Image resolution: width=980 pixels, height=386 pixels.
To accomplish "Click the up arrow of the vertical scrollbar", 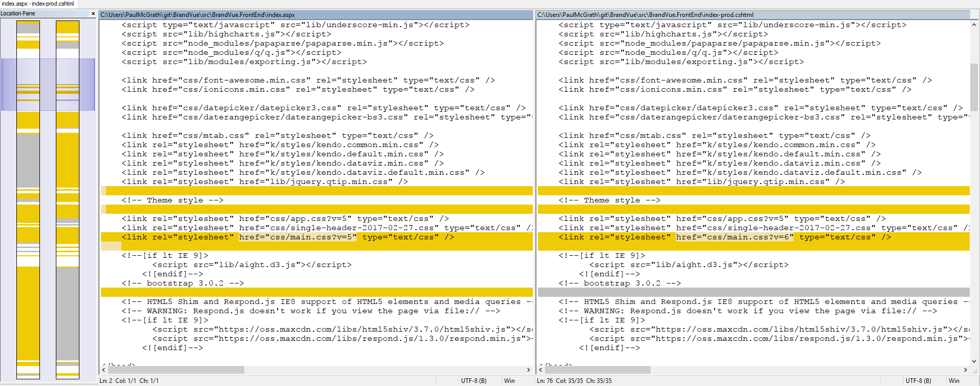I will pyautogui.click(x=974, y=24).
